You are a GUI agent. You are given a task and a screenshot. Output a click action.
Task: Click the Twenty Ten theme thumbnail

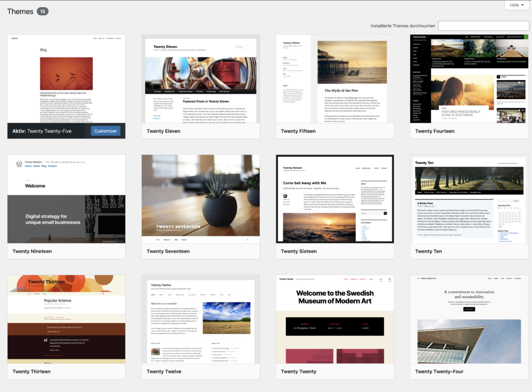coord(469,199)
